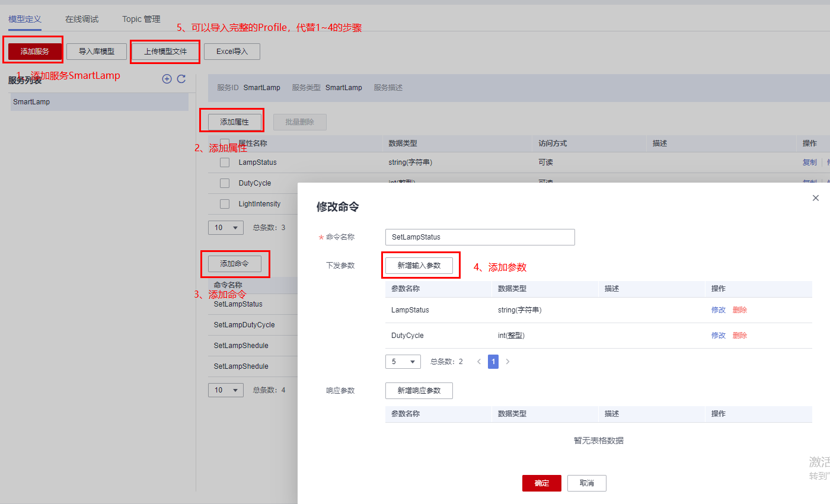Tick the DutyCycle attribute checkbox
Screen dimensions: 830x504
point(225,183)
